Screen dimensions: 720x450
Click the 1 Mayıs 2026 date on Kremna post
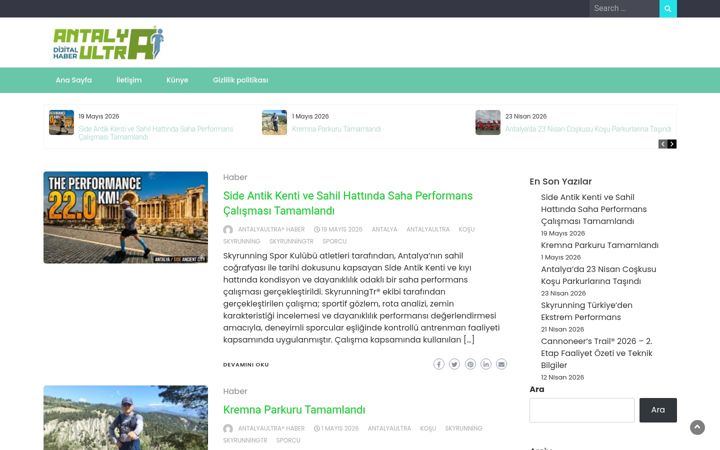click(x=339, y=428)
